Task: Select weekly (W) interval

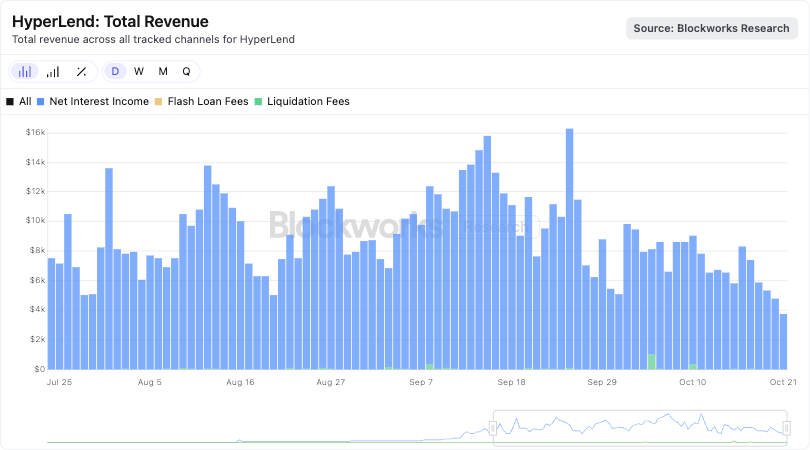Action: point(138,71)
